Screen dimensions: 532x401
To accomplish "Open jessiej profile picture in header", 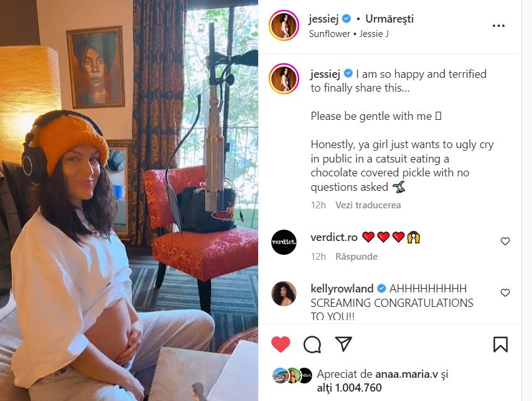I will [284, 26].
